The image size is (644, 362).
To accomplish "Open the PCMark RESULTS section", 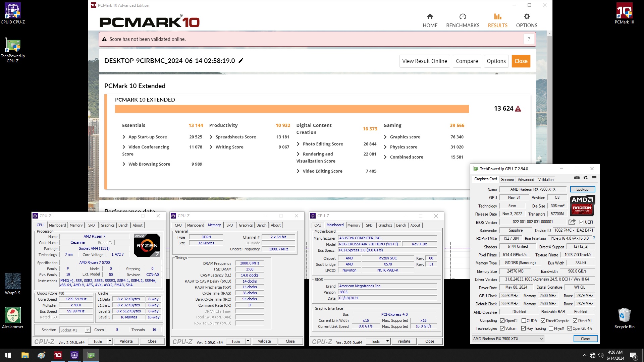I will coord(497,20).
